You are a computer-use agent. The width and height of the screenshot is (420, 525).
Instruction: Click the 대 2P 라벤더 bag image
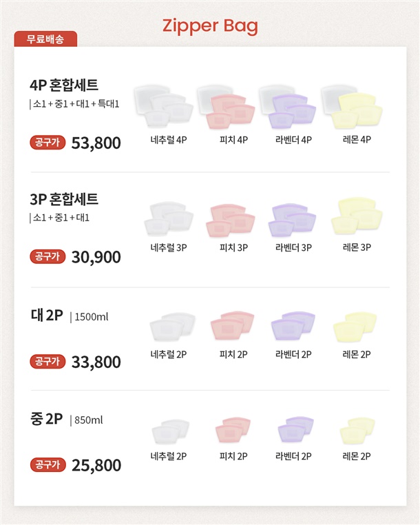[293, 326]
